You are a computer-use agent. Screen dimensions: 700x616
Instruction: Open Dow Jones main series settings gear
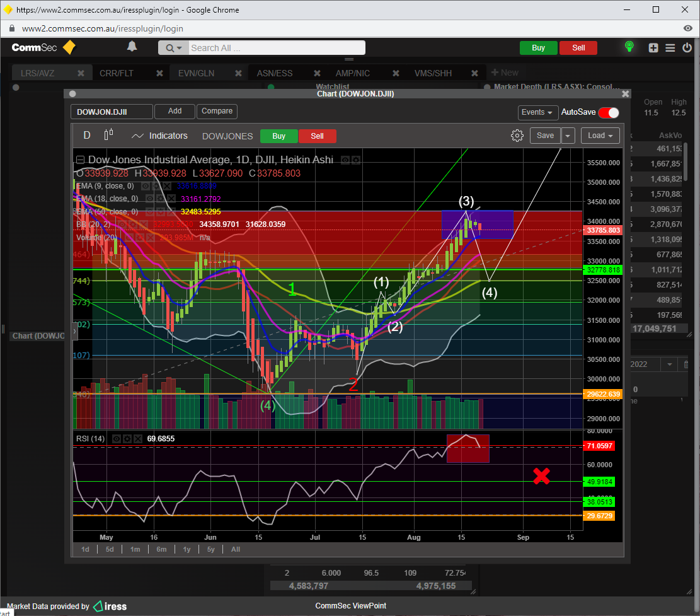pyautogui.click(x=356, y=160)
